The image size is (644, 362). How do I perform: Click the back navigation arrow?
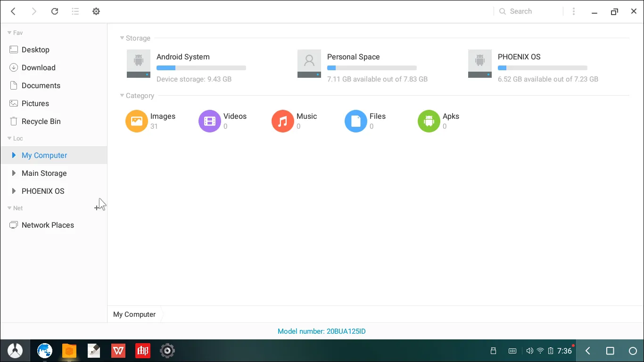13,11
